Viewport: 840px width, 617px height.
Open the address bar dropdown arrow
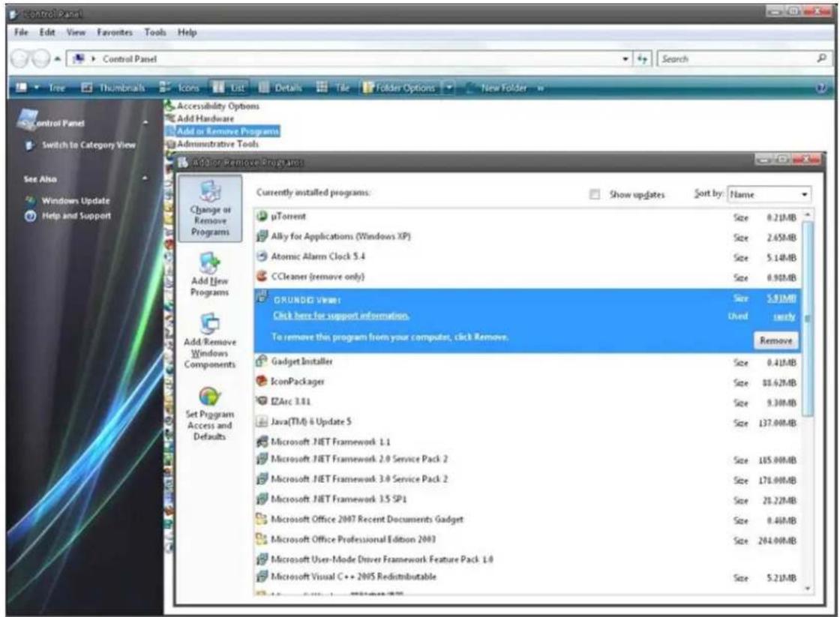coord(625,59)
